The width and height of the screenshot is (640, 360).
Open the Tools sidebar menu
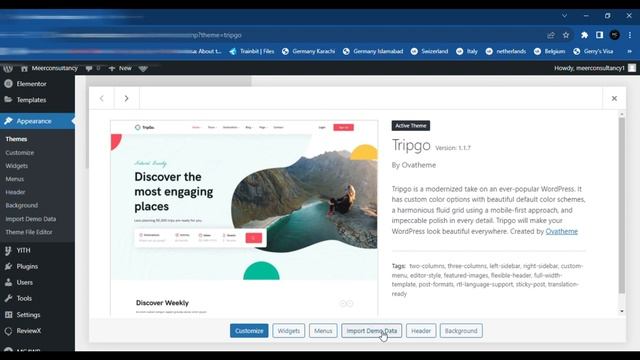[24, 298]
